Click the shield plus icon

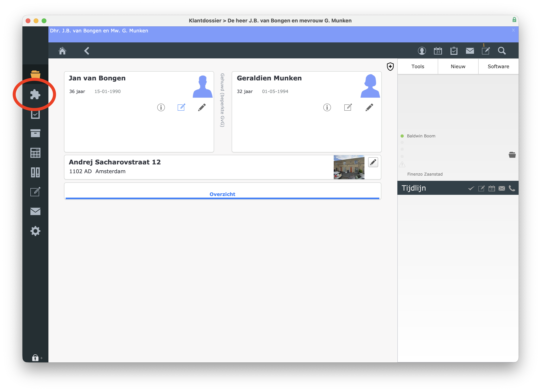tap(390, 67)
